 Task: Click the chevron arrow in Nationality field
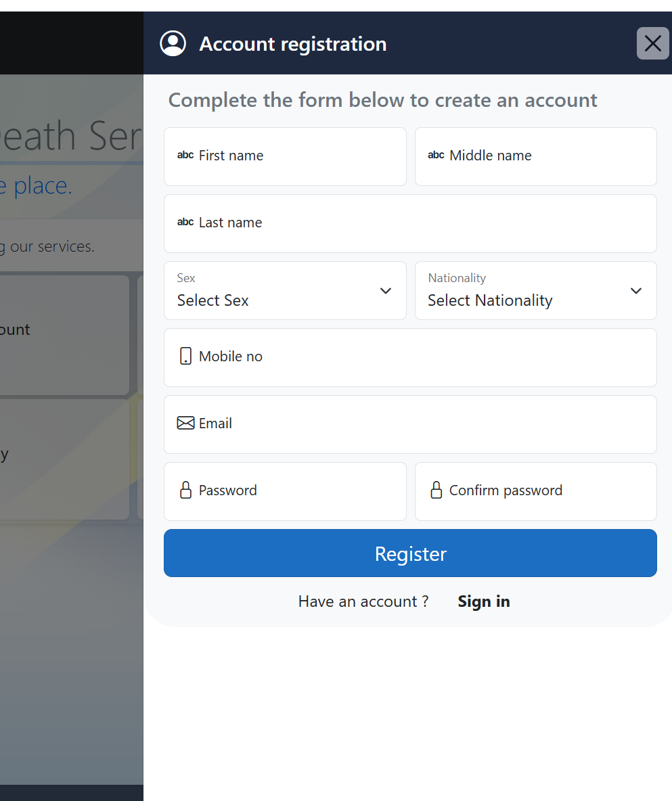coord(636,291)
